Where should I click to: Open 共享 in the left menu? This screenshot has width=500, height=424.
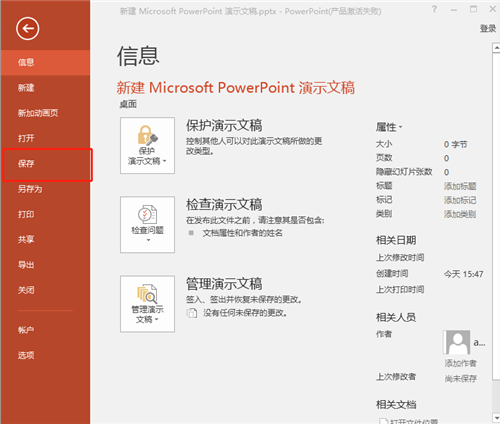click(45, 239)
